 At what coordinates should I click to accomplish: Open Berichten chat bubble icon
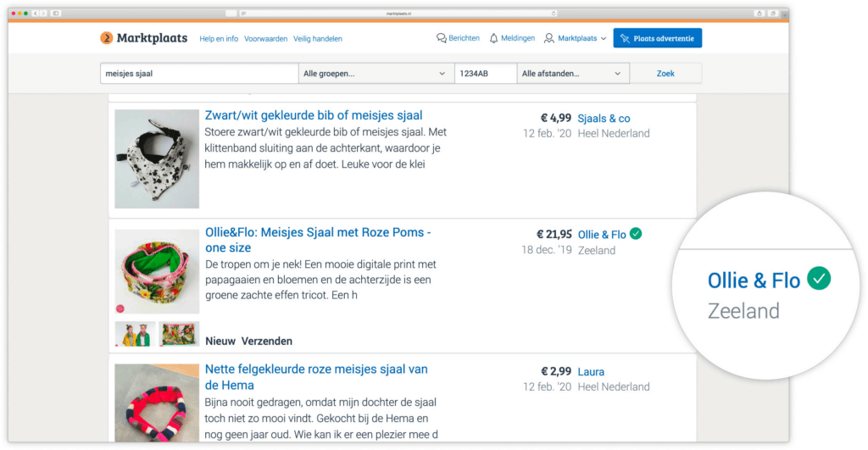click(441, 38)
